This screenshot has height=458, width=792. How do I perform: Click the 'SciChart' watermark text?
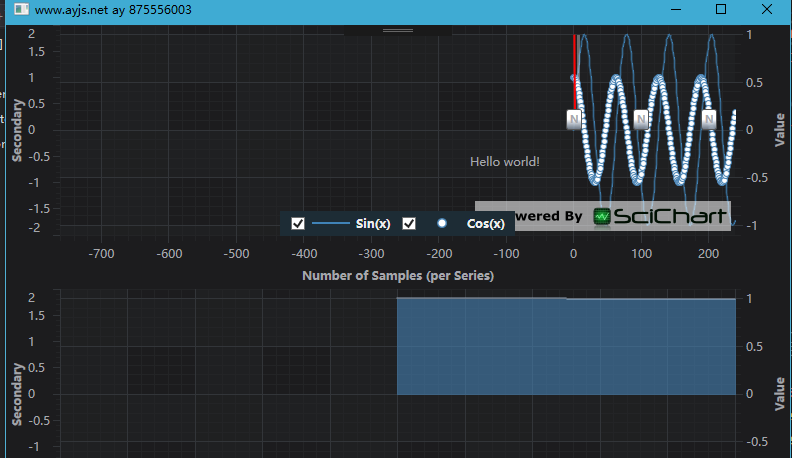pos(670,217)
